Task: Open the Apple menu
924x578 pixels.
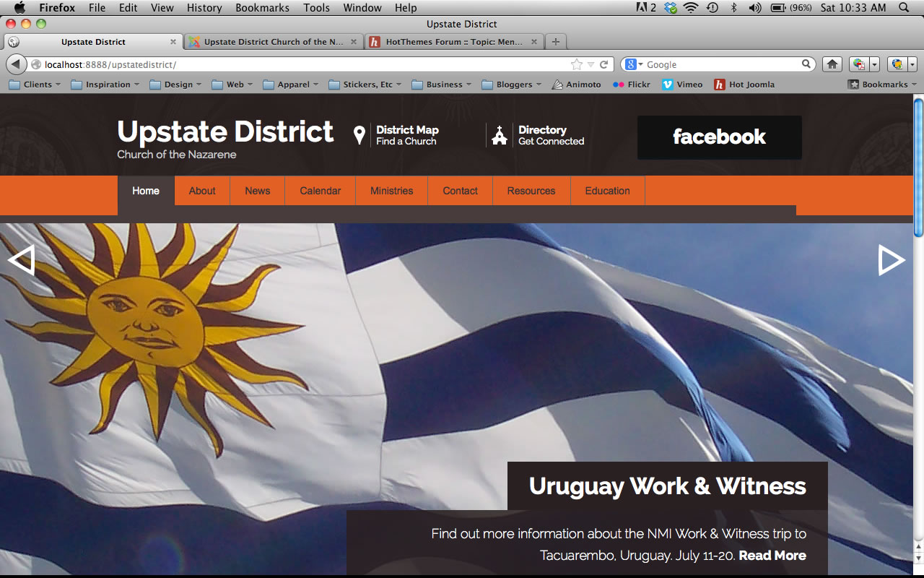Action: point(19,8)
